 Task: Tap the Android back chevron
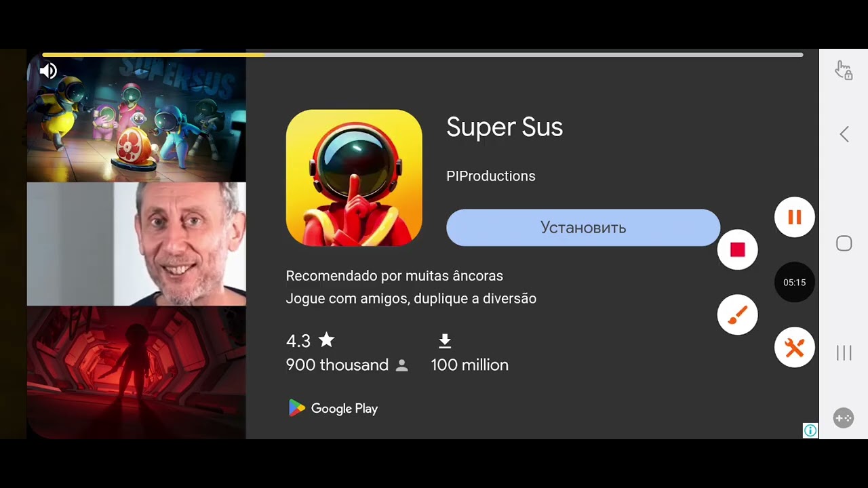pyautogui.click(x=844, y=134)
